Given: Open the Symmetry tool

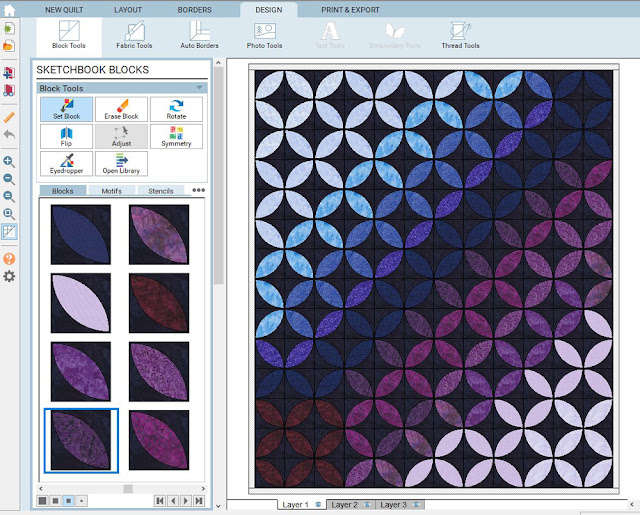Looking at the screenshot, I should (x=176, y=137).
